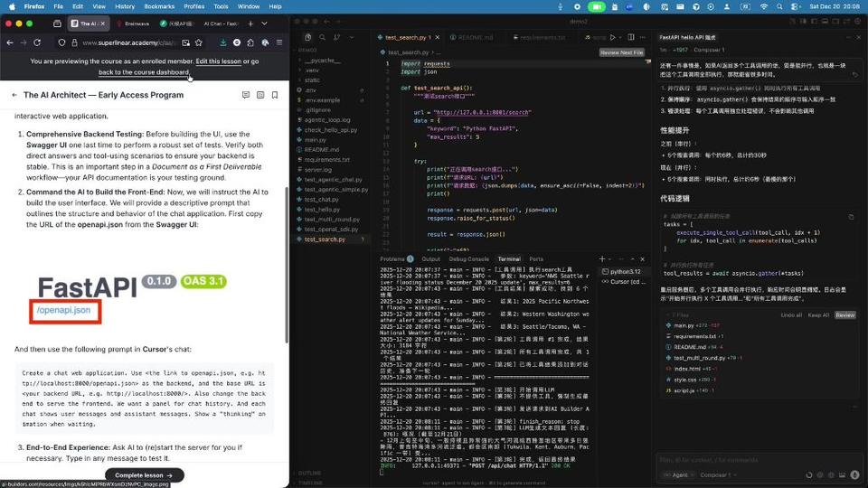868x488 pixels.
Task: Open Firefox downloads arrow icon
Action: [222, 42]
